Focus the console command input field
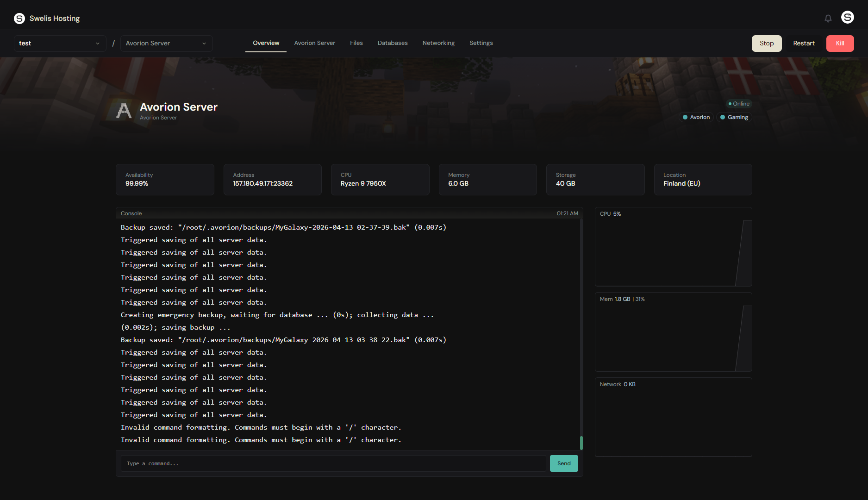The height and width of the screenshot is (500, 868). 333,463
